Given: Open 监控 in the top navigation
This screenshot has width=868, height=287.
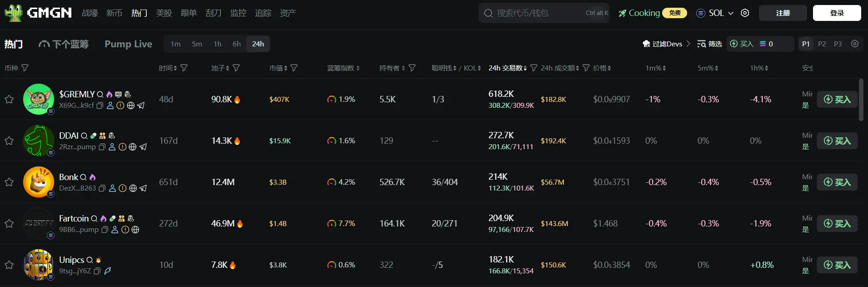Looking at the screenshot, I should (239, 13).
